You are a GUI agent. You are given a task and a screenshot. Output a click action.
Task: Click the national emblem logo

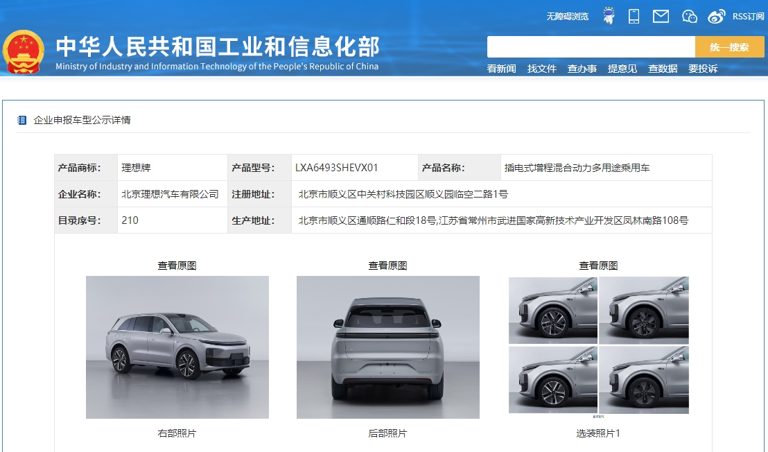coord(23,51)
